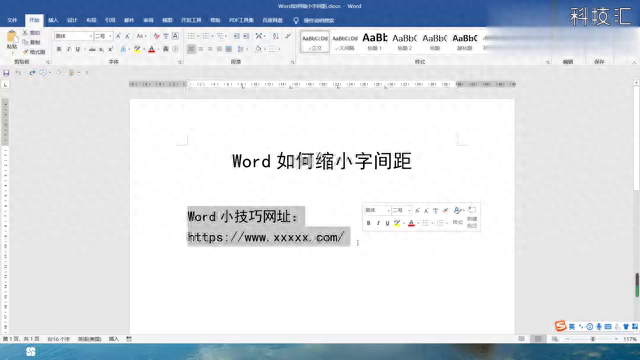
Task: Open font size dropdown in floating mini toolbar
Action: pyautogui.click(x=409, y=210)
